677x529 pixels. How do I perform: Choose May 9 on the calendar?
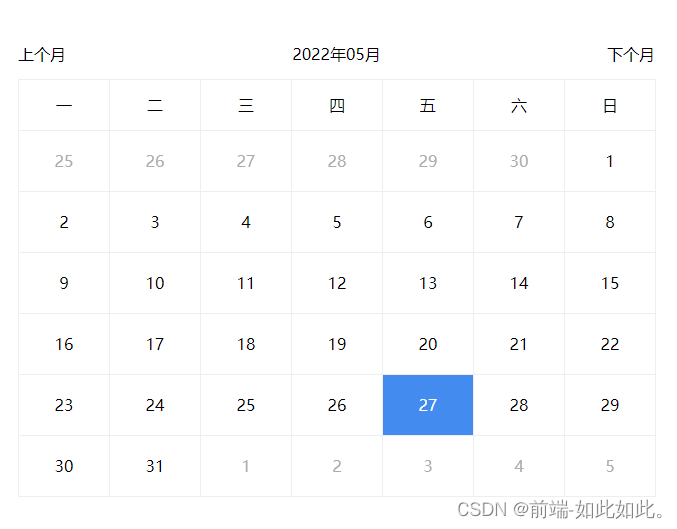tap(64, 283)
